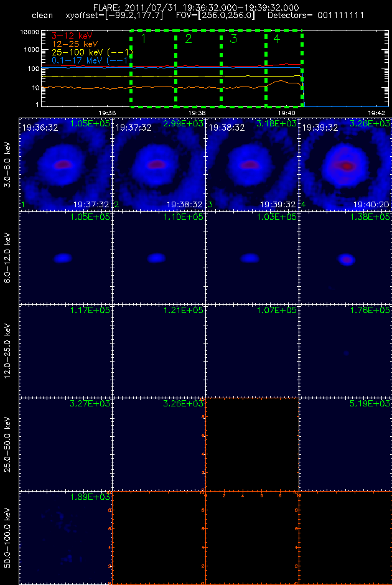The image size is (392, 585).
Task: Click interval number 1 in the light curve
Action: (144, 39)
